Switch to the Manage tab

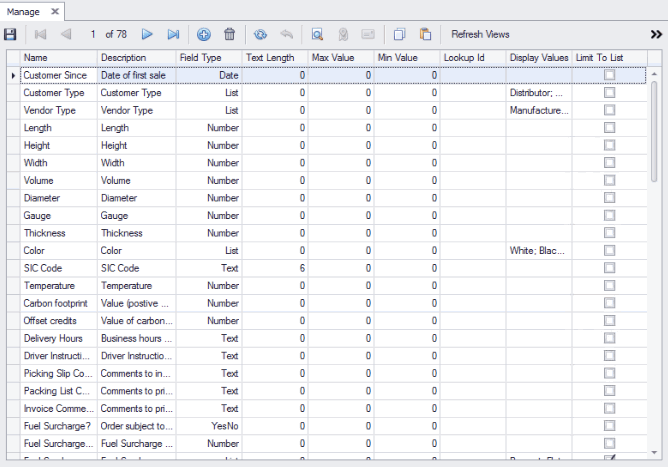tap(23, 10)
